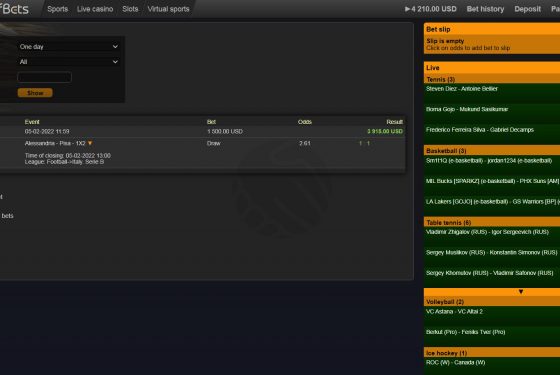Click the Bets logo in header

click(x=14, y=9)
